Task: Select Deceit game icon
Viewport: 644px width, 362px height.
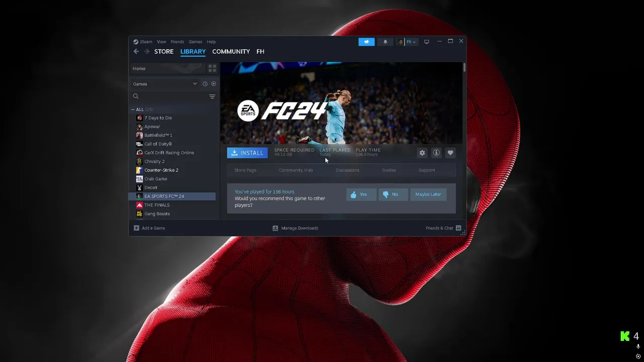Action: pos(139,188)
